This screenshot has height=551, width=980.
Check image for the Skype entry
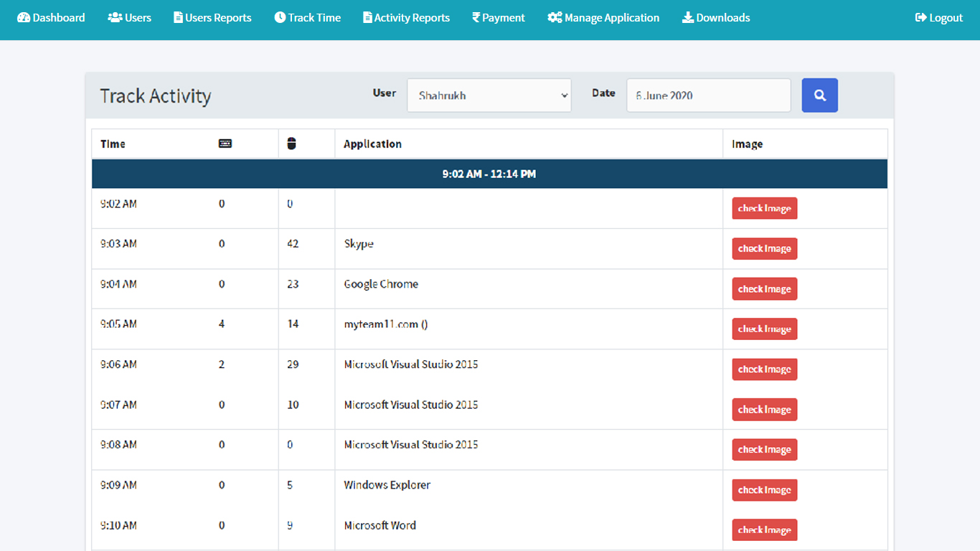tap(764, 249)
